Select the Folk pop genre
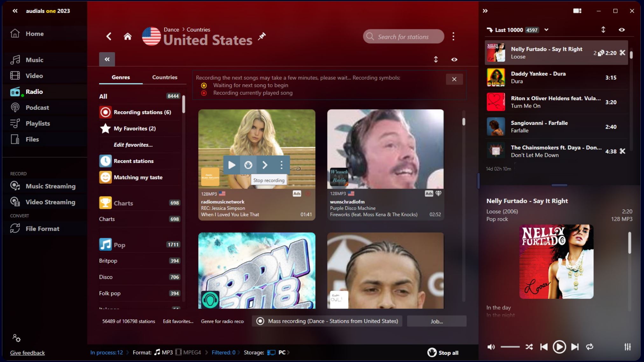 (140, 293)
